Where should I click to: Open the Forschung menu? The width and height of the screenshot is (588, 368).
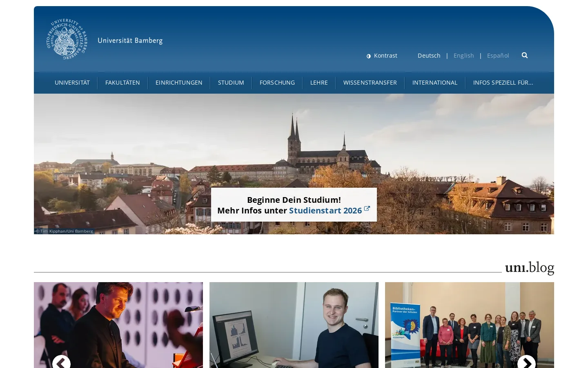click(x=277, y=83)
